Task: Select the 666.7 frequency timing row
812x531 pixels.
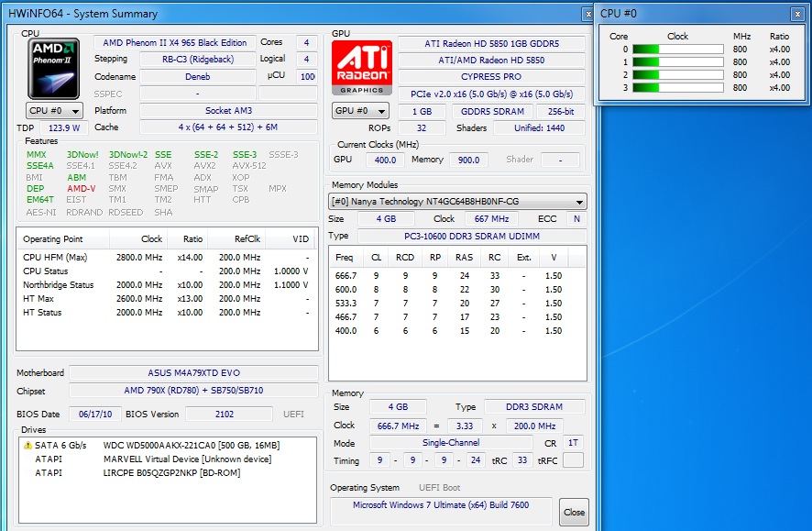Action: pos(456,276)
